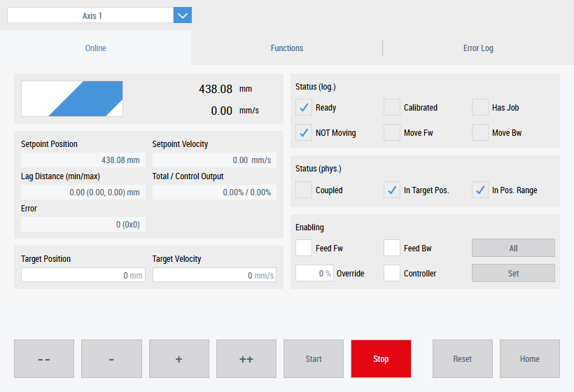Switch to the Functions tab
This screenshot has width=574, height=392.
coord(286,48)
